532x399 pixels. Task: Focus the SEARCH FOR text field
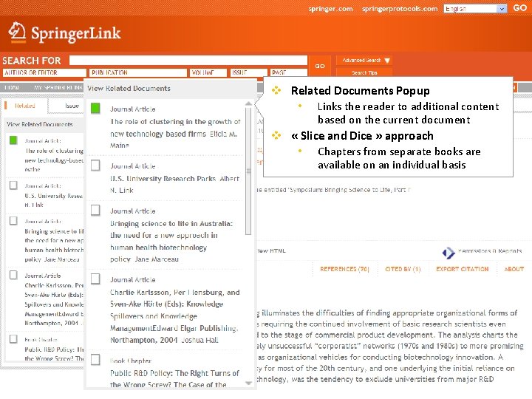[188, 60]
